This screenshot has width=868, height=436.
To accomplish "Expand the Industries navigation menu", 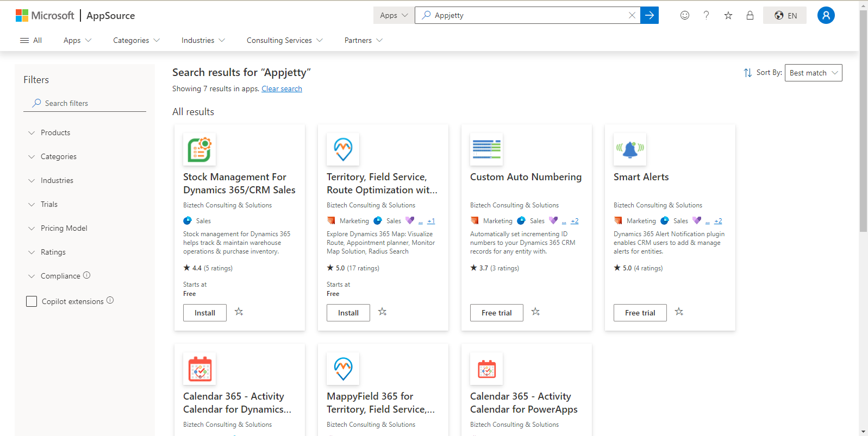I will click(x=203, y=40).
